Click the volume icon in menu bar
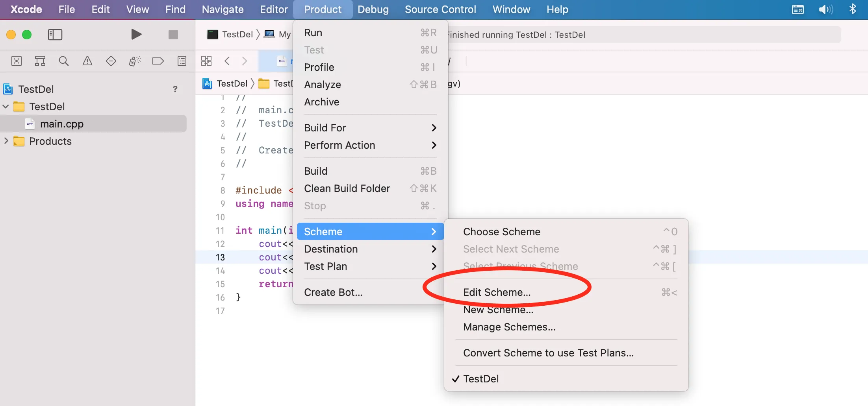Screen dimensions: 868x406 pos(826,9)
